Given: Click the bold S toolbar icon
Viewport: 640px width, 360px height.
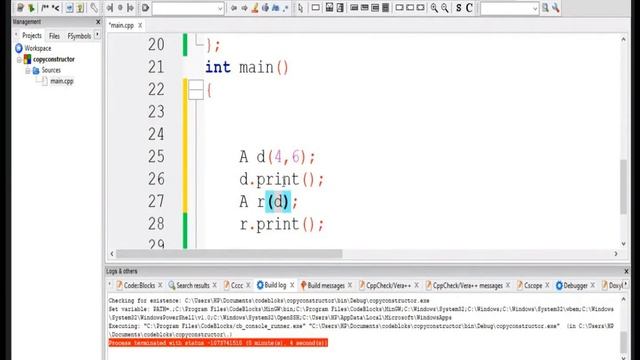Looking at the screenshot, I should (458, 8).
